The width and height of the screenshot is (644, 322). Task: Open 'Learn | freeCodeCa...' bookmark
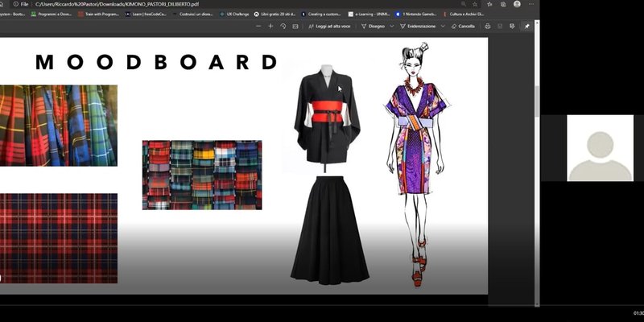(x=146, y=14)
